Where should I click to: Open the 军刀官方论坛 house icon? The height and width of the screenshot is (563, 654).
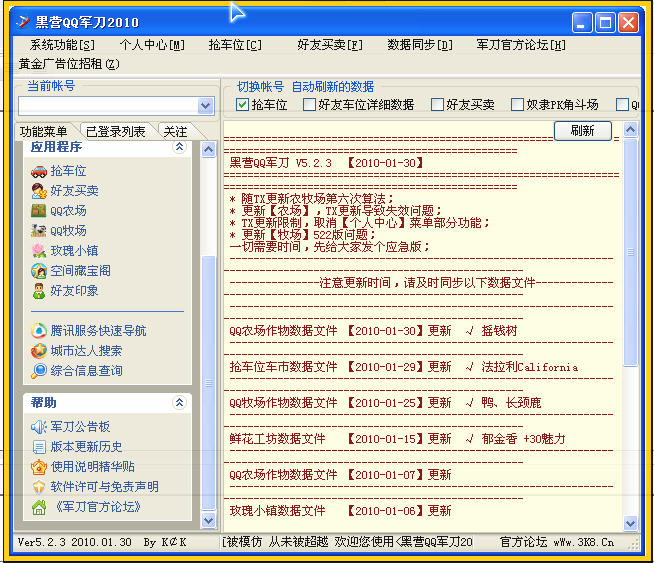(x=39, y=507)
